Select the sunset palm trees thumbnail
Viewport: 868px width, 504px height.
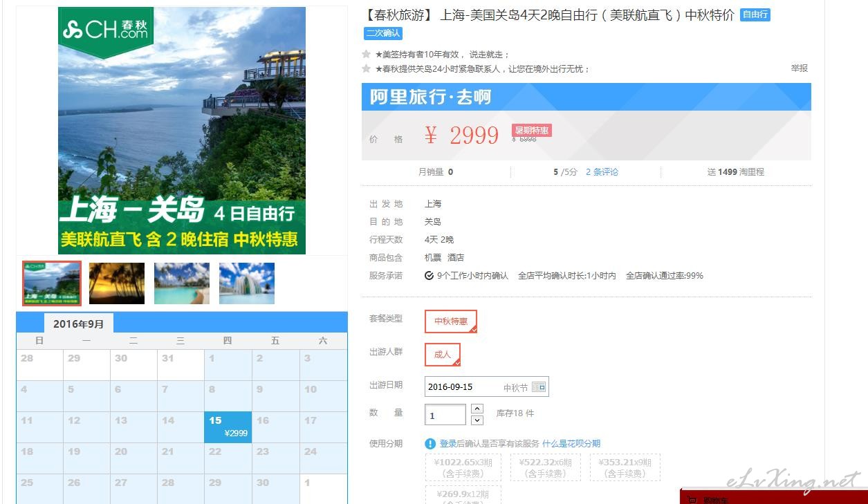pos(117,283)
